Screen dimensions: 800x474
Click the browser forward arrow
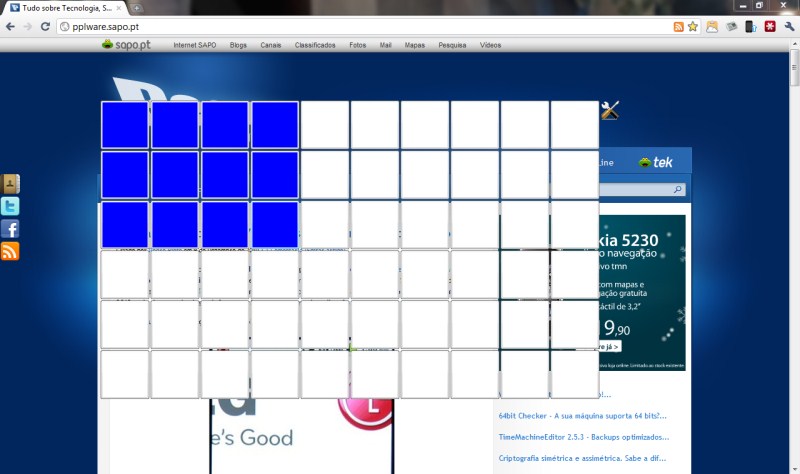click(x=28, y=27)
